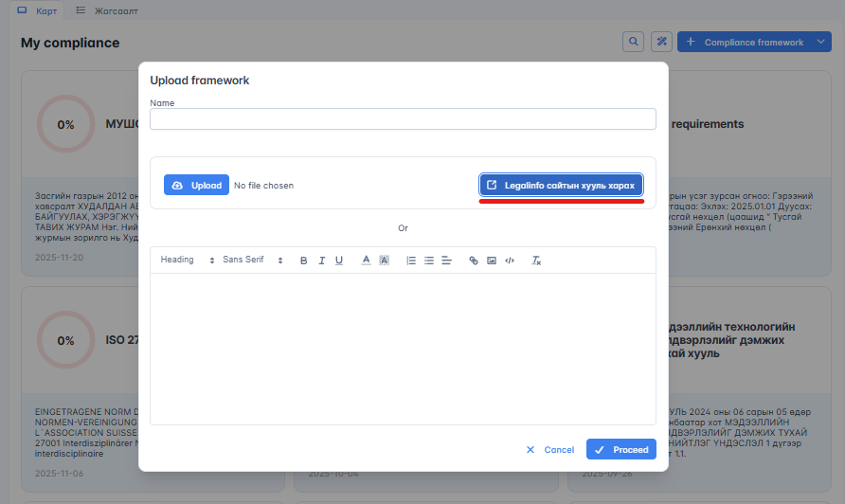
Task: Insert a hyperlink in the editor
Action: point(473,261)
